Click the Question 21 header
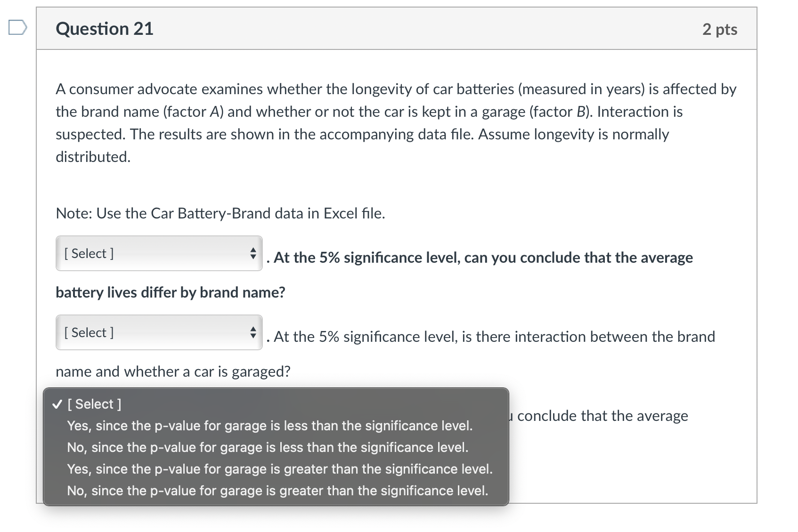Screen dimensions: 798x532 [104, 28]
